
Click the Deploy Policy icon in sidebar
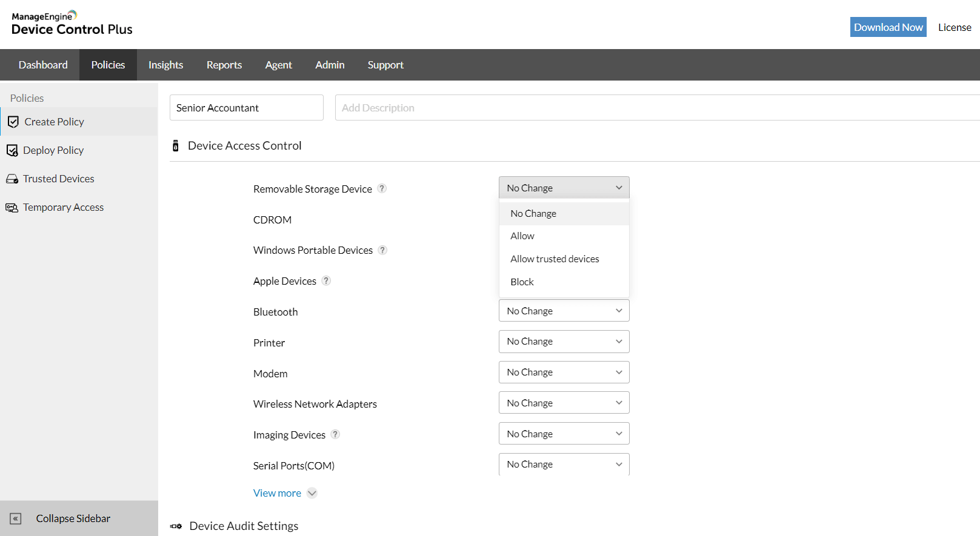[x=12, y=150]
